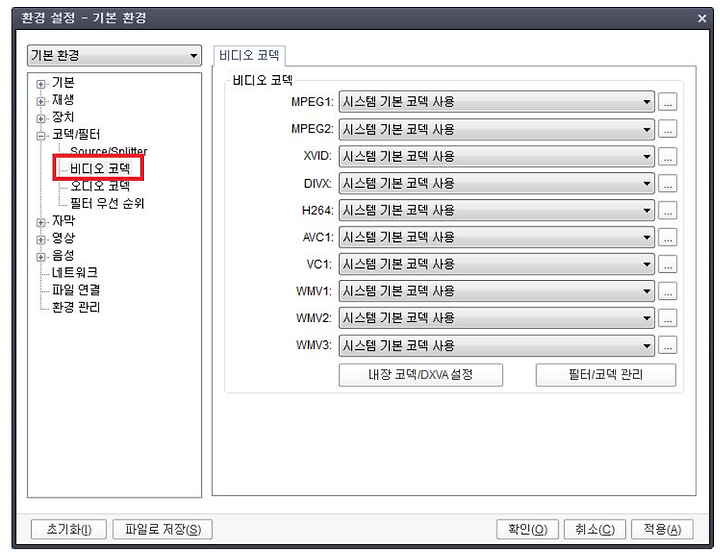The image size is (720, 559).
Task: Select 재생 in settings tree
Action: click(63, 100)
